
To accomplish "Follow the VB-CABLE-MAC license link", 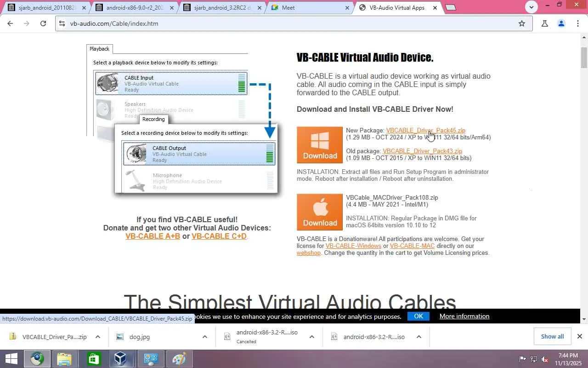I will pos(413,246).
